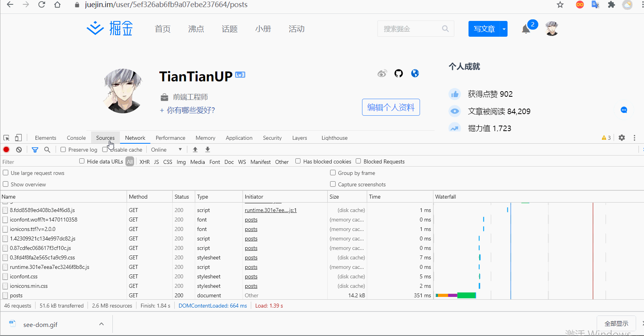Click 全部显示 downloads button

pyautogui.click(x=616, y=324)
